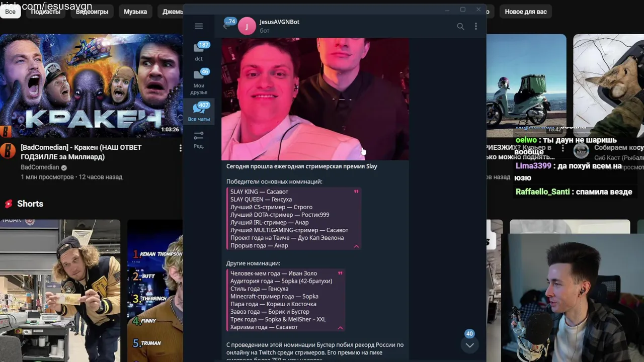Screen dimensions: 644x362
Task: Open the JesusAVGNBot chat title
Action: pyautogui.click(x=279, y=22)
